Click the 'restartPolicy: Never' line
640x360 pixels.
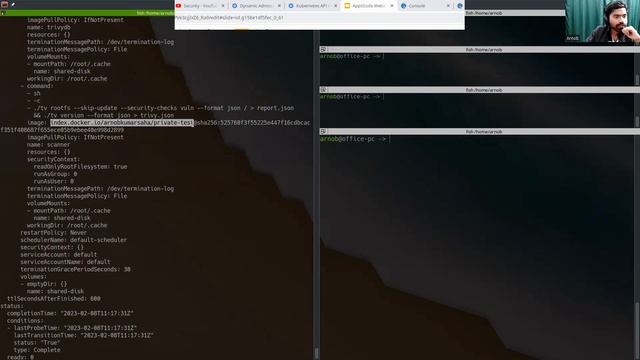pos(53,233)
